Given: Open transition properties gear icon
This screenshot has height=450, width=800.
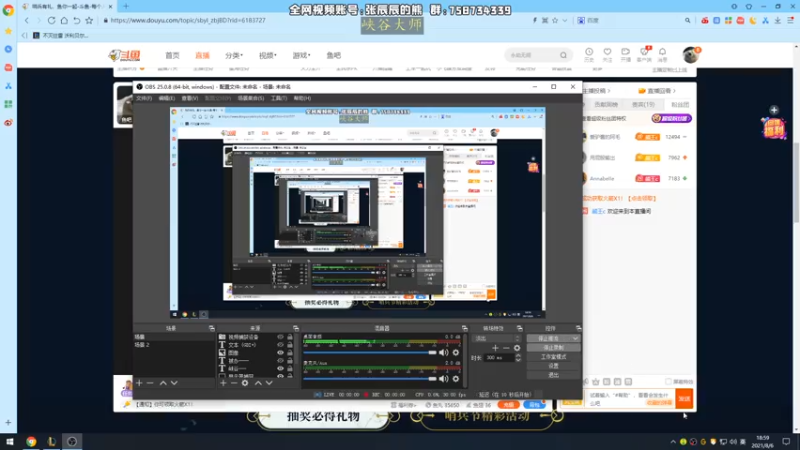Looking at the screenshot, I should click(x=517, y=348).
